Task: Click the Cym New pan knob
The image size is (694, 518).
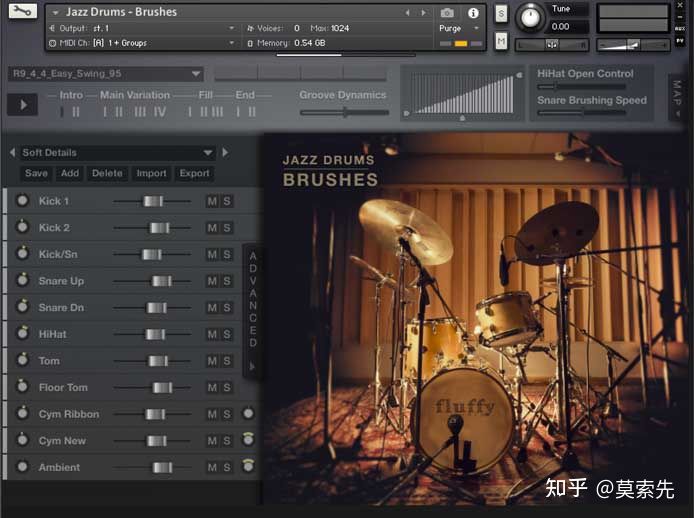Action: coord(22,440)
